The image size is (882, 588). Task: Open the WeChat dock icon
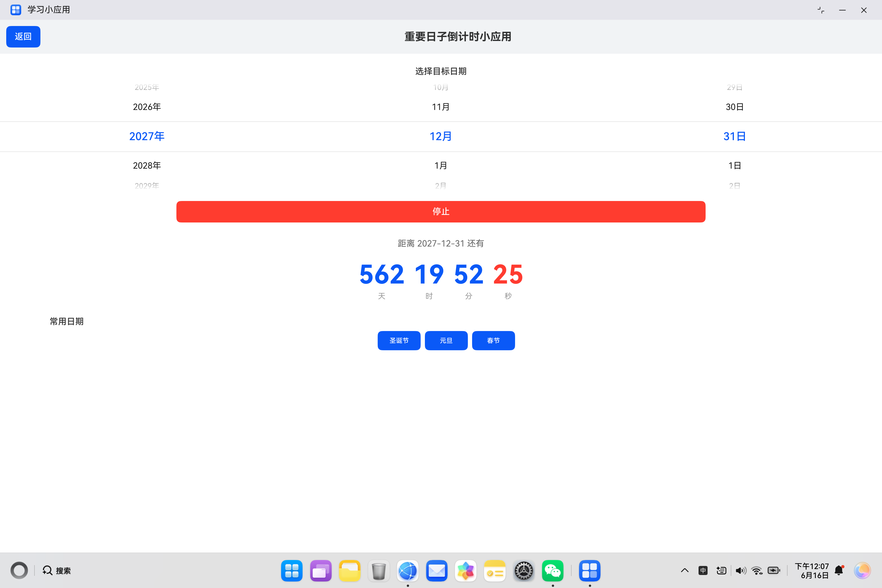(553, 570)
